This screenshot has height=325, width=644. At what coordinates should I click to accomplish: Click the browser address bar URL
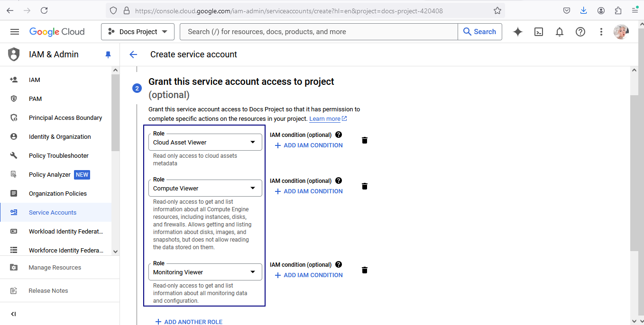288,10
